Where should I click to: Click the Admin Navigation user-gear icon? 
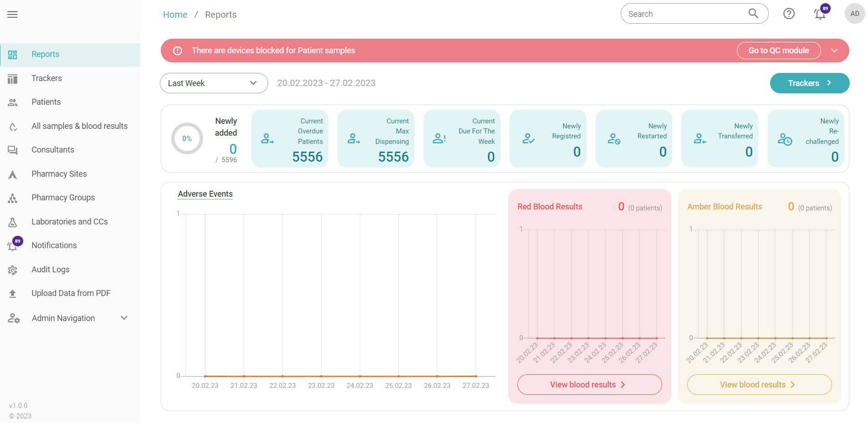pos(14,318)
